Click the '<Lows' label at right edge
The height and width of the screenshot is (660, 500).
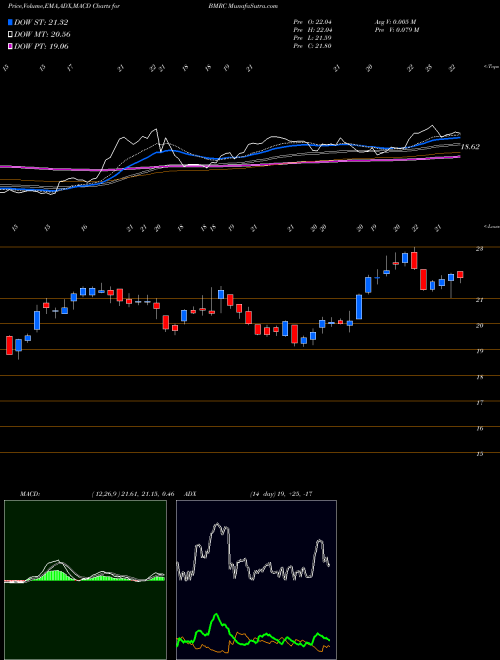(491, 226)
